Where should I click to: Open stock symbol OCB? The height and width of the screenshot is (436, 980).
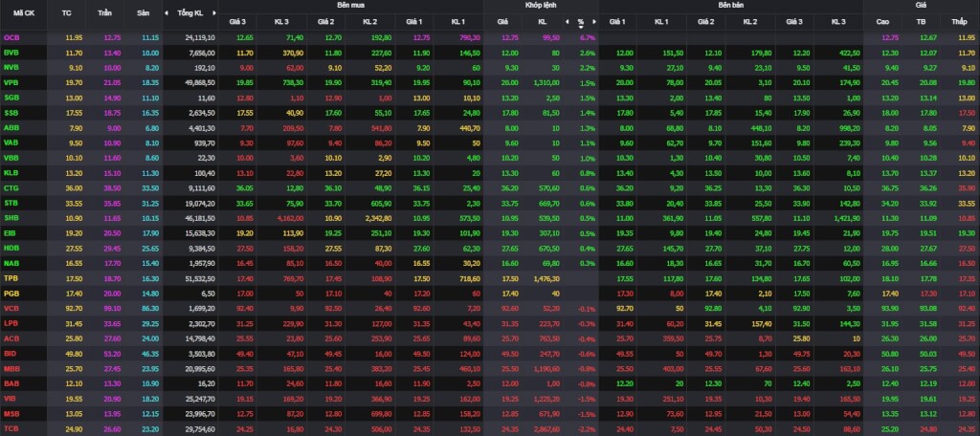coord(11,37)
